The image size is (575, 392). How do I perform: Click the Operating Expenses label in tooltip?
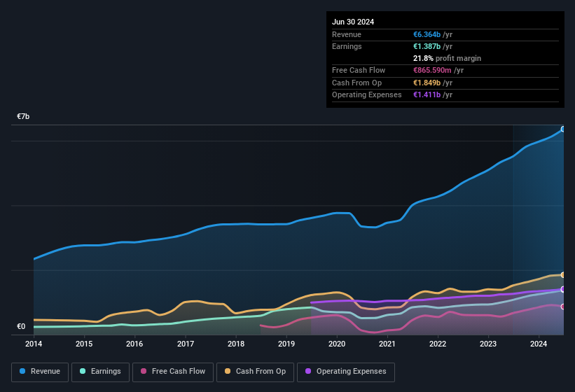pyautogui.click(x=367, y=95)
